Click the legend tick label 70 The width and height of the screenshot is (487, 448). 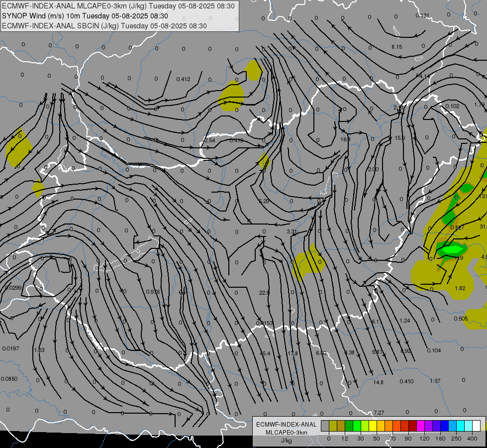392,439
